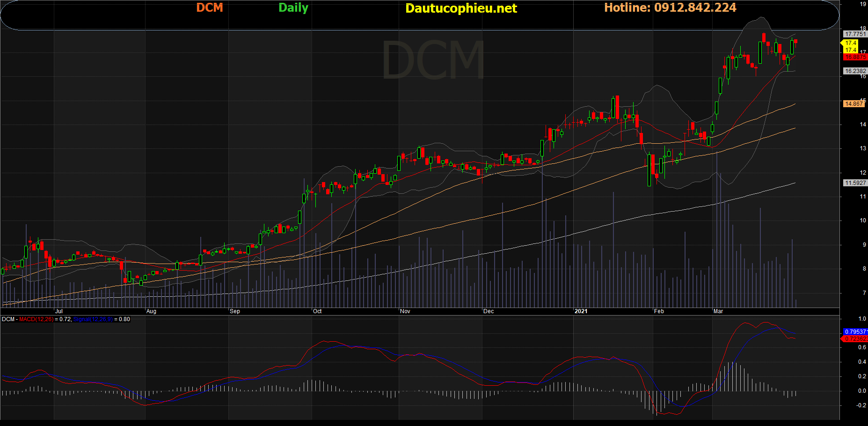This screenshot has width=868, height=426.
Task: Select the blue 0.79537 signal value tag
Action: 855,331
